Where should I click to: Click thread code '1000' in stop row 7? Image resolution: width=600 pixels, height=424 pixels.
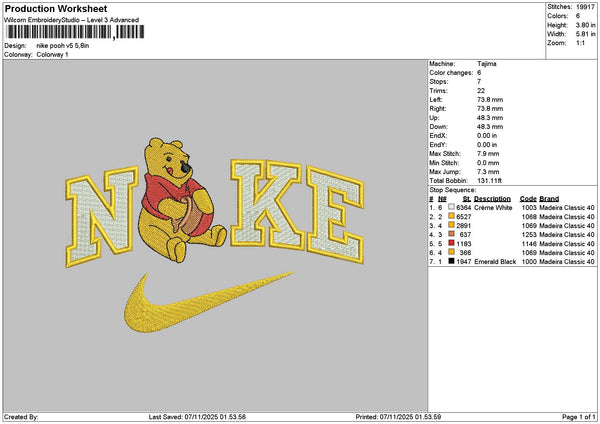[x=529, y=262]
